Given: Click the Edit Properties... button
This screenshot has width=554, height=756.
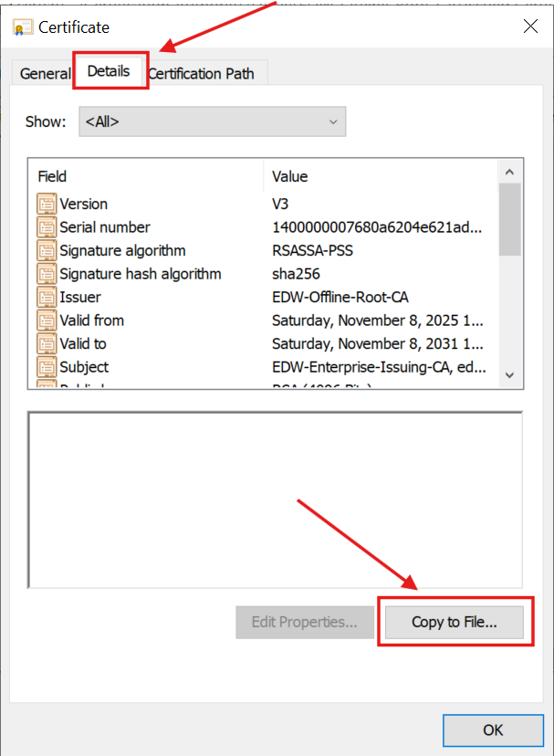Looking at the screenshot, I should [x=305, y=622].
